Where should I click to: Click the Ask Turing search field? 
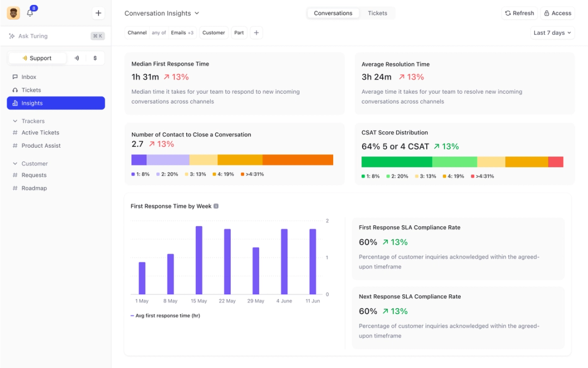(56, 36)
